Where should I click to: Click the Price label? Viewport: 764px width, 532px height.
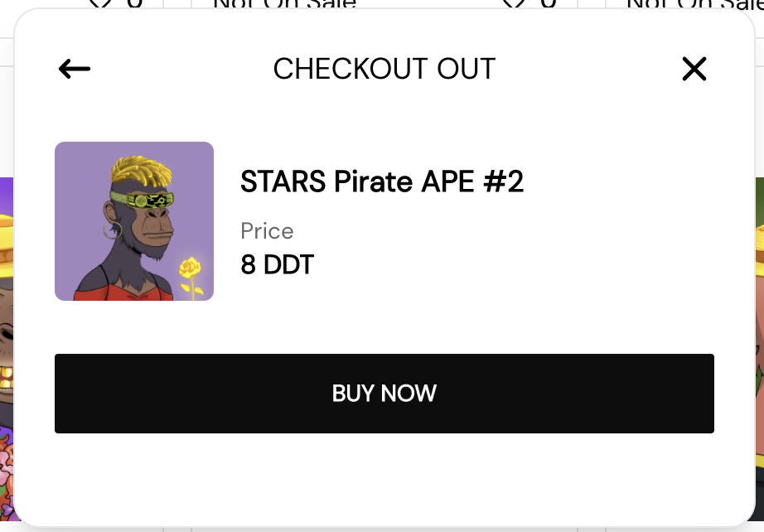click(267, 231)
